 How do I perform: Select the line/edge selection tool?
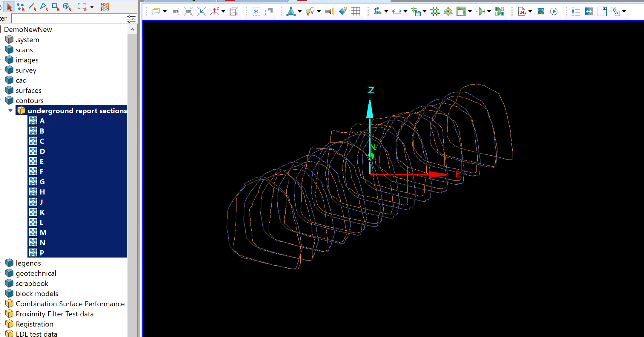click(x=32, y=7)
